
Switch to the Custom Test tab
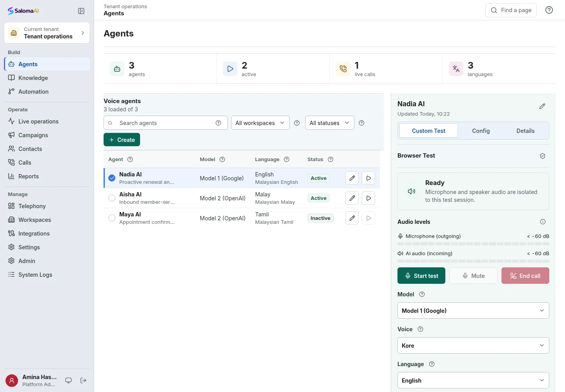click(428, 131)
